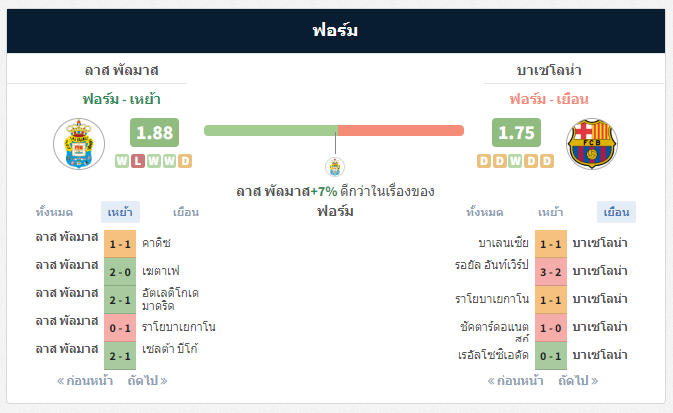Viewport: 673px width, 413px height.
Task: Go to ถัดไป page for Las Palmas matches
Action: (x=147, y=381)
